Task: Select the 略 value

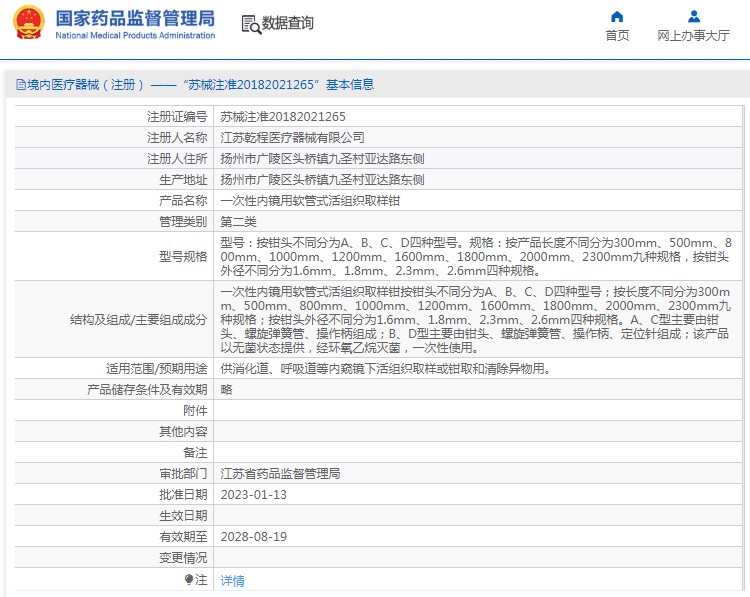Action: (226, 390)
